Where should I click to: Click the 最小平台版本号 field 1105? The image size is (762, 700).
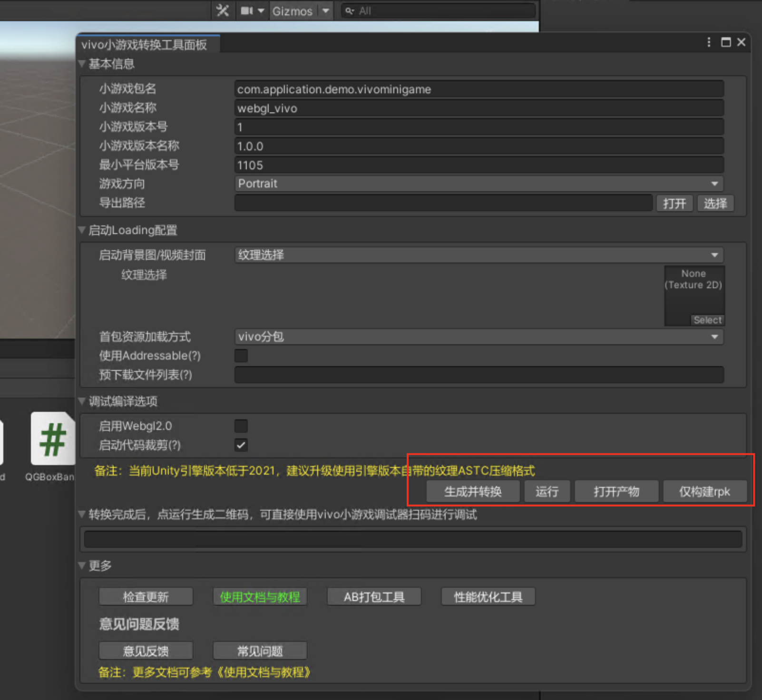tap(479, 165)
